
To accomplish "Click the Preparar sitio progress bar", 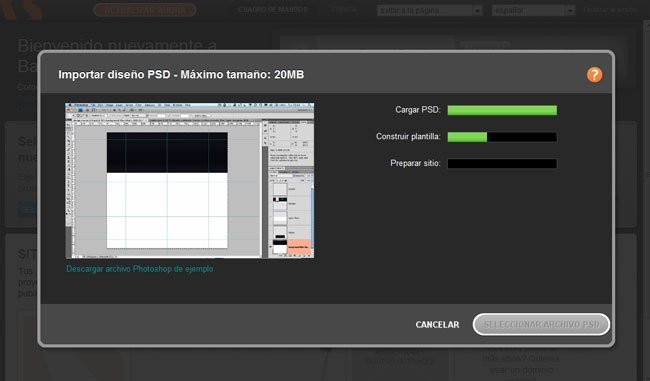I will [502, 163].
